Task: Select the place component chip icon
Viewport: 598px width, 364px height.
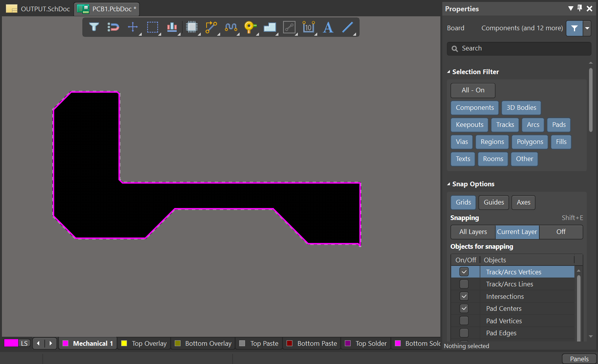Action: coord(192,27)
